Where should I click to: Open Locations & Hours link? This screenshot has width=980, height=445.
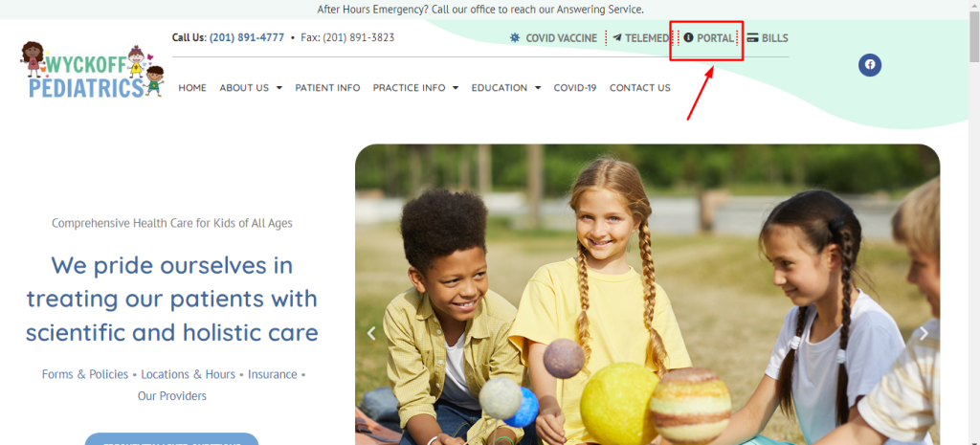coord(189,374)
